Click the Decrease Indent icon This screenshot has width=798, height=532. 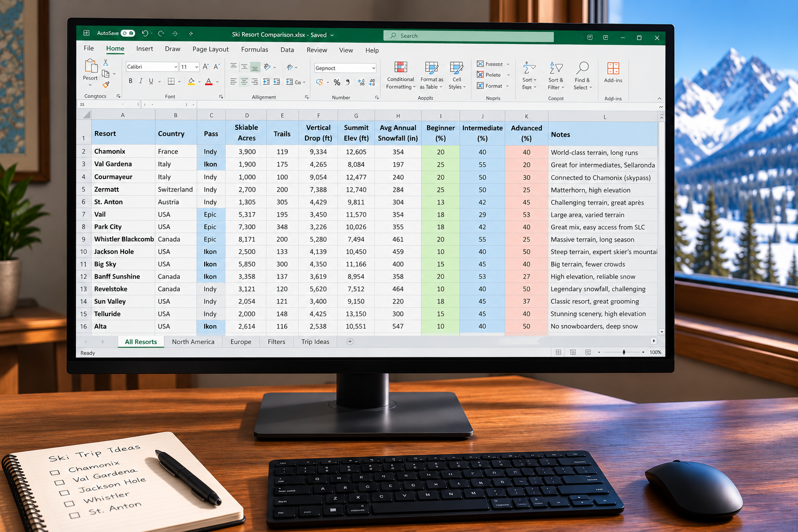point(266,82)
